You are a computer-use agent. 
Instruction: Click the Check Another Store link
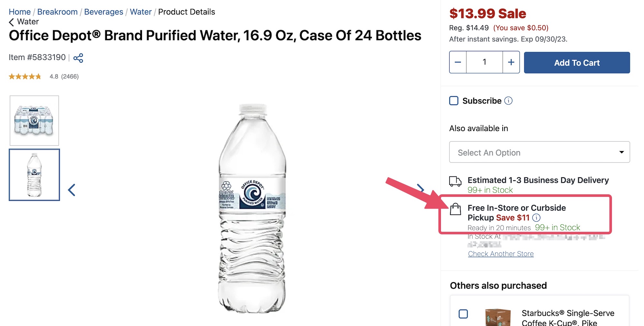point(500,254)
